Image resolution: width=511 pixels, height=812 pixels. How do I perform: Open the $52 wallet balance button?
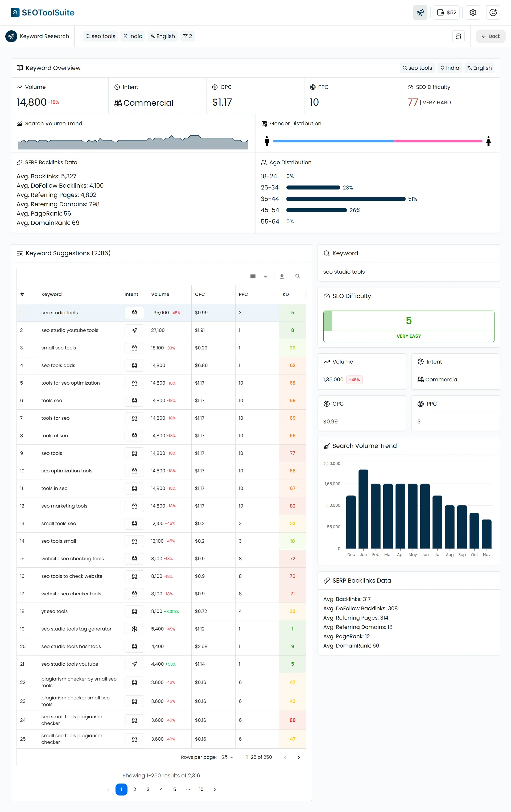(x=447, y=13)
